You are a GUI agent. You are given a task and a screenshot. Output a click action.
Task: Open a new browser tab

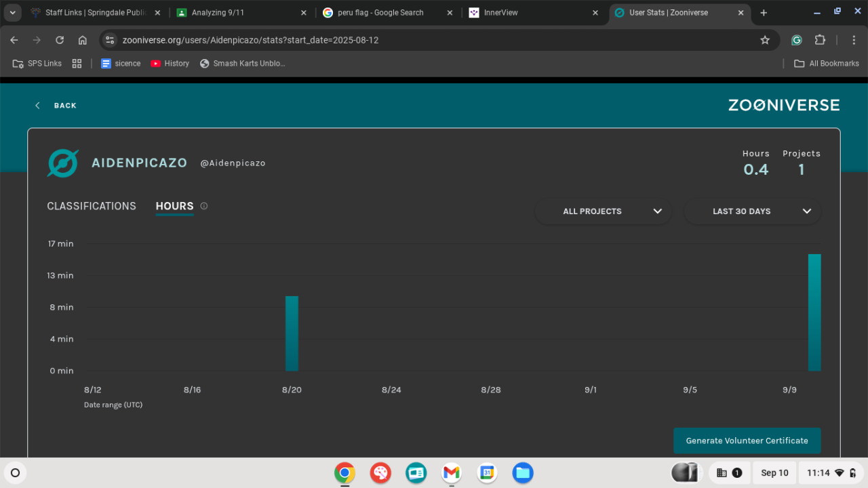click(764, 13)
